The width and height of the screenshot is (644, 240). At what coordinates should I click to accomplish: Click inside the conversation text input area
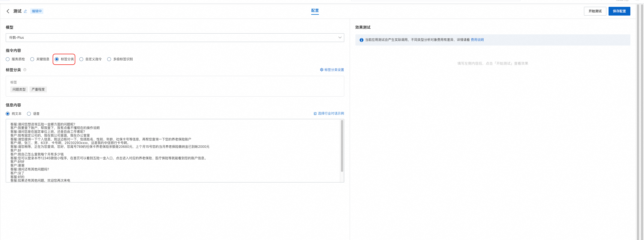click(173, 151)
